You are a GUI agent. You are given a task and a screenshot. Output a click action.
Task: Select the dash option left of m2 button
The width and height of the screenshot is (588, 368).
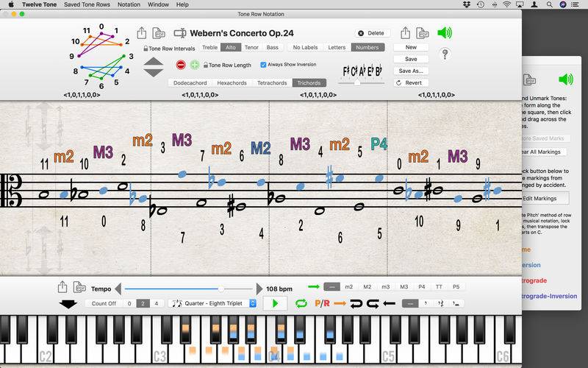click(x=332, y=286)
